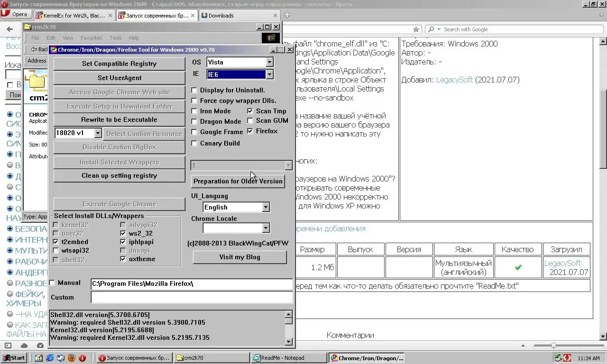Image resolution: width=607 pixels, height=364 pixels.
Task: Click Opera Link cloud icon
Action: click(24, 346)
